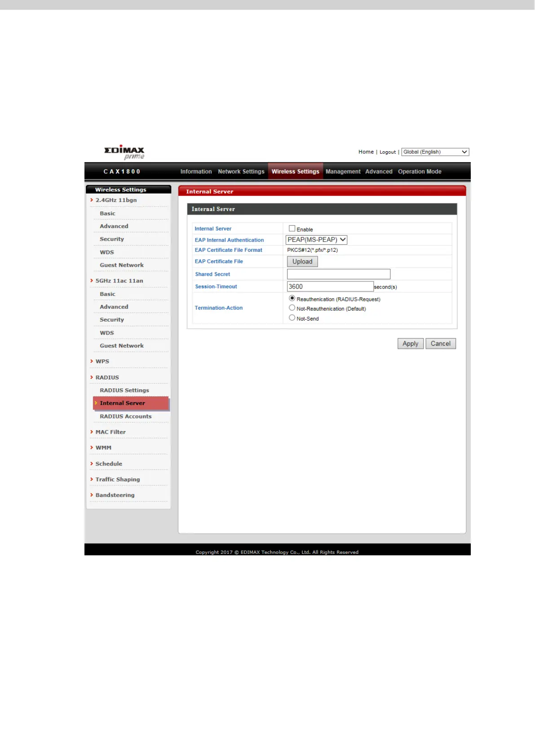This screenshot has width=535, height=756.
Task: Select the Not-Send termination action
Action: coord(292,318)
